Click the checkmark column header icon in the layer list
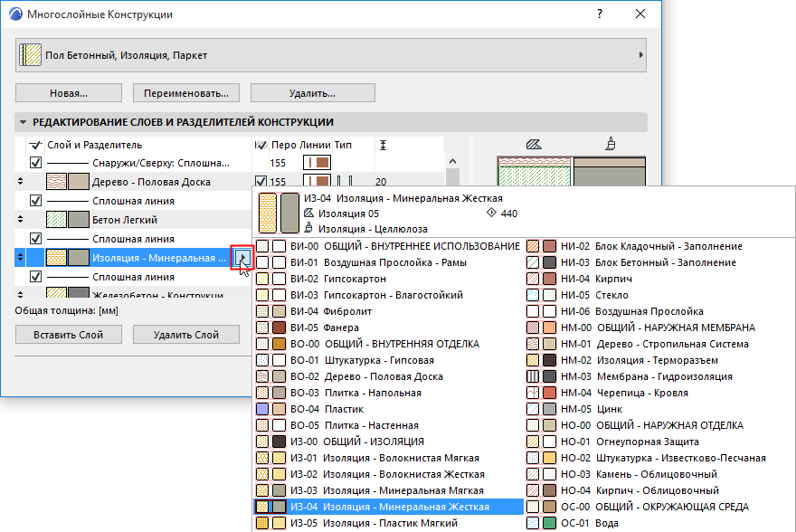The image size is (796, 532). [35, 145]
